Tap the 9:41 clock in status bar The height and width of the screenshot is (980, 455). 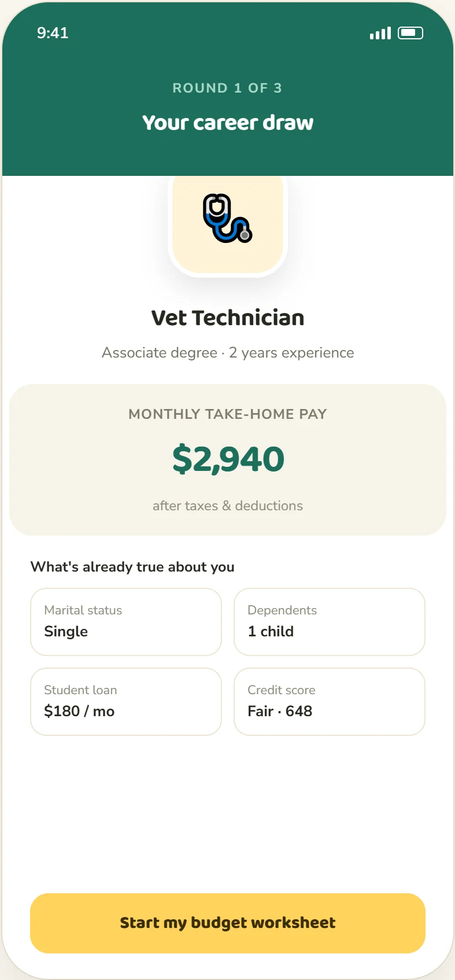[x=53, y=33]
